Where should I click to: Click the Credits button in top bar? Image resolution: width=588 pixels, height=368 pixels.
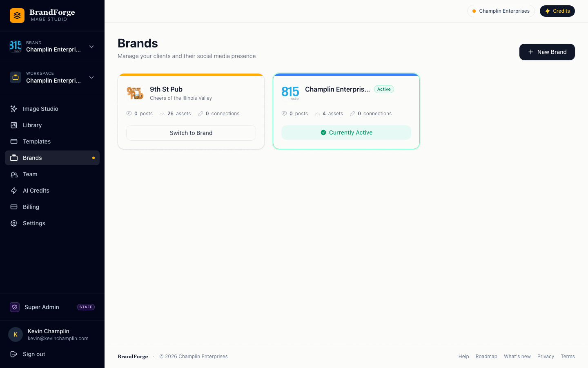(x=557, y=11)
